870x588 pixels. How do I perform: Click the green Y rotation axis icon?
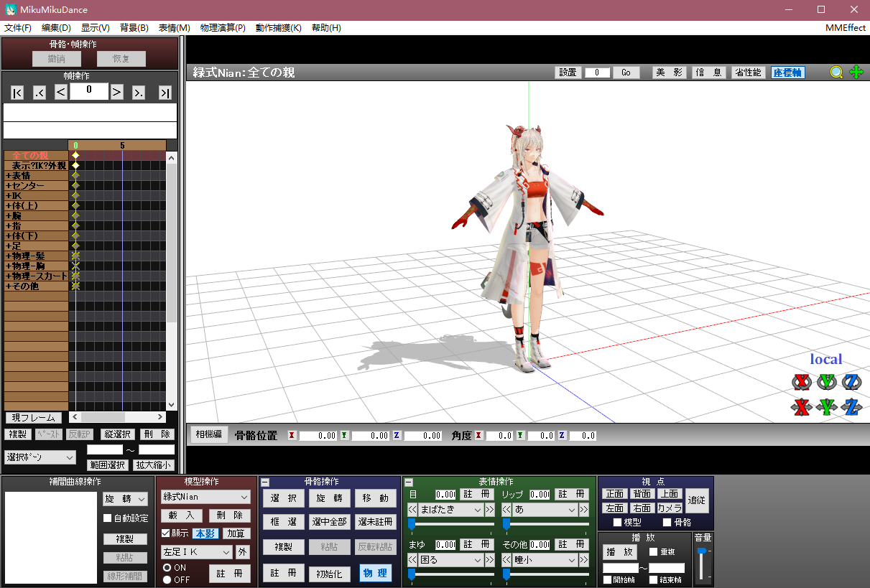[x=827, y=382]
